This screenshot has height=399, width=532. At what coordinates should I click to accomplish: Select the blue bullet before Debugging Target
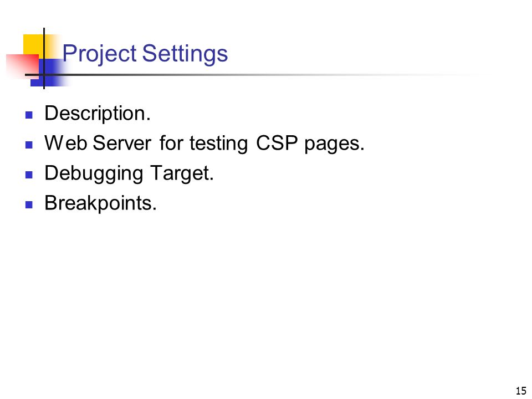(29, 175)
